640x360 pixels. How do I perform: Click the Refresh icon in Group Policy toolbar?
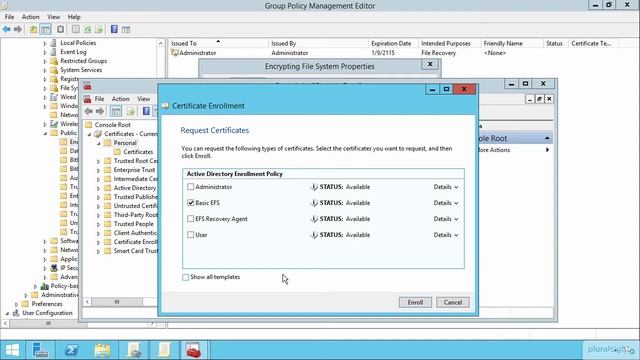(x=88, y=29)
